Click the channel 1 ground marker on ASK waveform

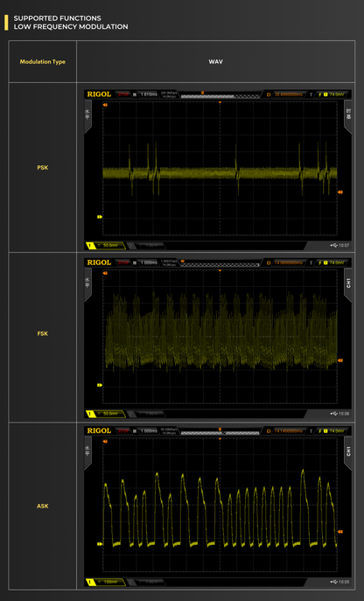pyautogui.click(x=100, y=544)
